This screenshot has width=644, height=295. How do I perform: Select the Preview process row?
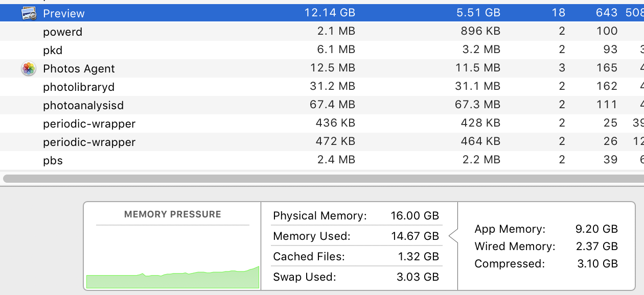(x=322, y=13)
